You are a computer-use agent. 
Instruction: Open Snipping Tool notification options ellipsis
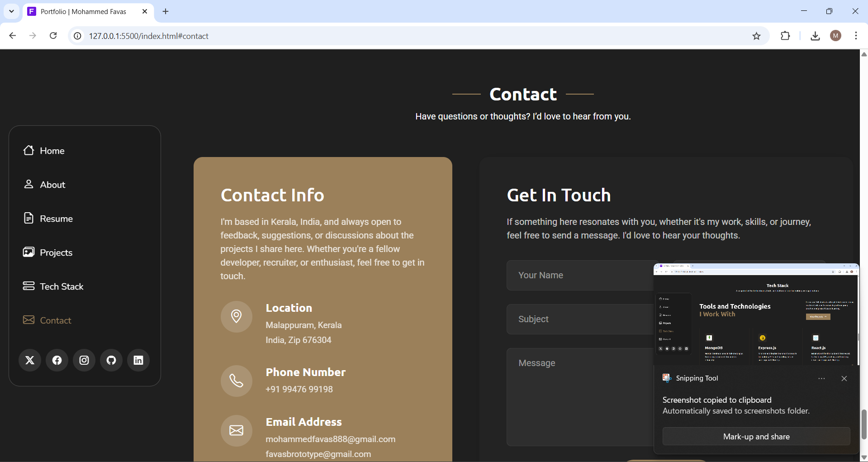click(821, 378)
